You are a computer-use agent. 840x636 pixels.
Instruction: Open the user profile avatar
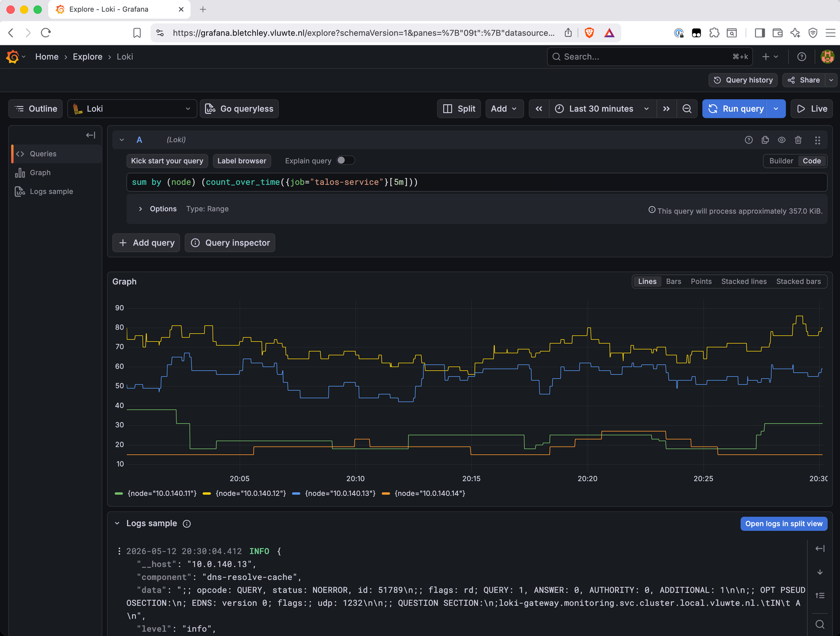827,57
